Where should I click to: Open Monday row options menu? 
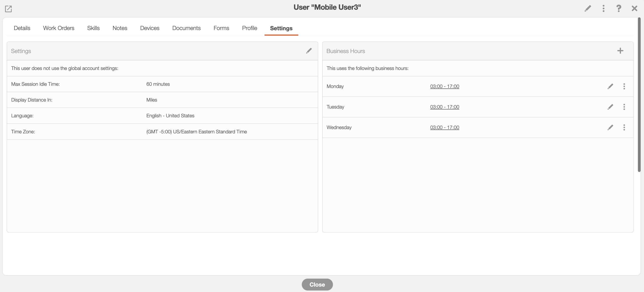point(624,86)
